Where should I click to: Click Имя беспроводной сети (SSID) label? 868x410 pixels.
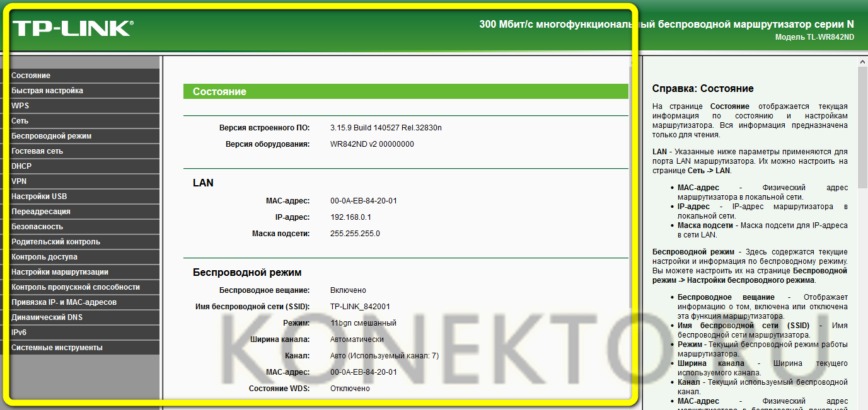tap(253, 307)
